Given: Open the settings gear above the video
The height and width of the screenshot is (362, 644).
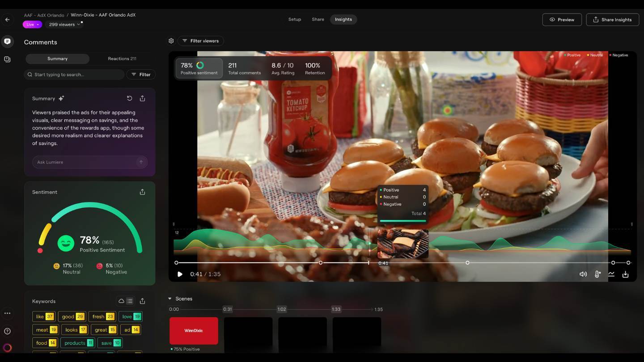Looking at the screenshot, I should [171, 41].
